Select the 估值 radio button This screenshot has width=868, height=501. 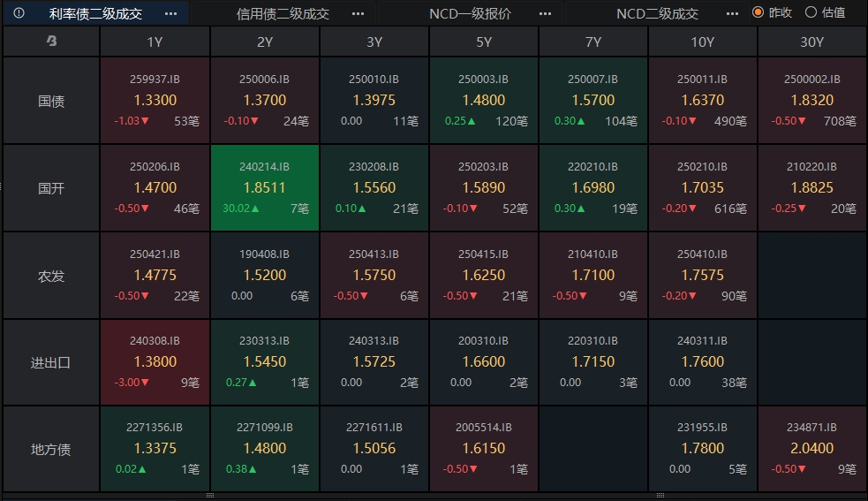coord(811,12)
